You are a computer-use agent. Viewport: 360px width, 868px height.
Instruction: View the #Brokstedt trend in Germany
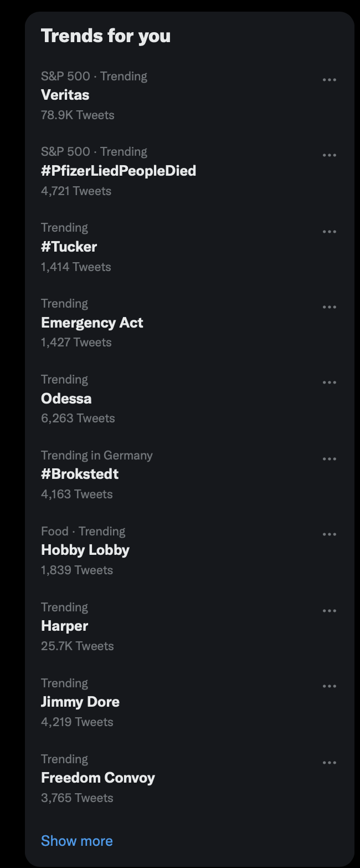[x=189, y=474]
